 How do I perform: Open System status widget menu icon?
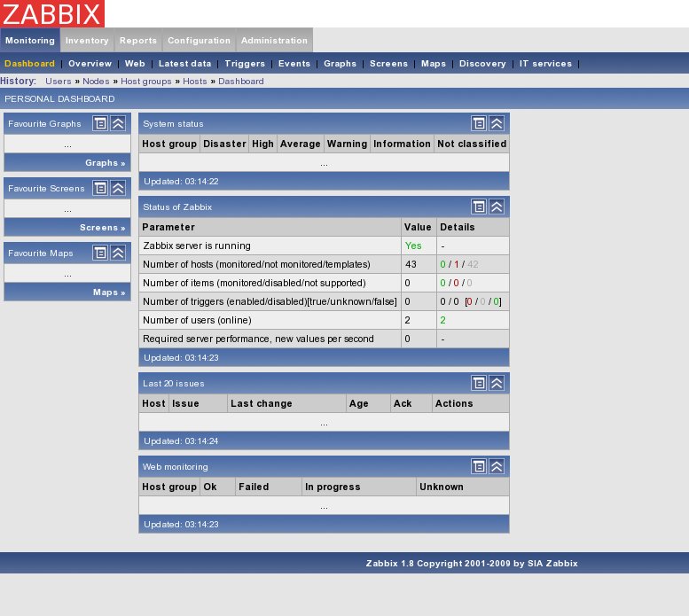[x=479, y=123]
